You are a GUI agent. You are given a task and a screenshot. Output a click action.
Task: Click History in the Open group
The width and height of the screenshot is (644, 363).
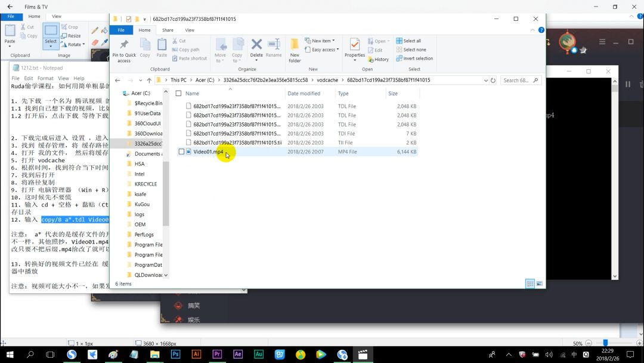[378, 59]
